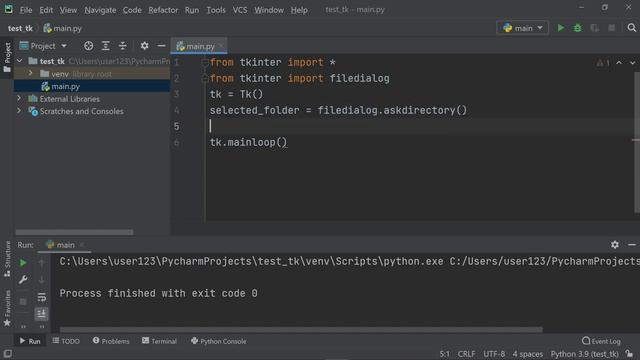Open the TODO tool window
This screenshot has height=360, width=640.
click(x=66, y=341)
